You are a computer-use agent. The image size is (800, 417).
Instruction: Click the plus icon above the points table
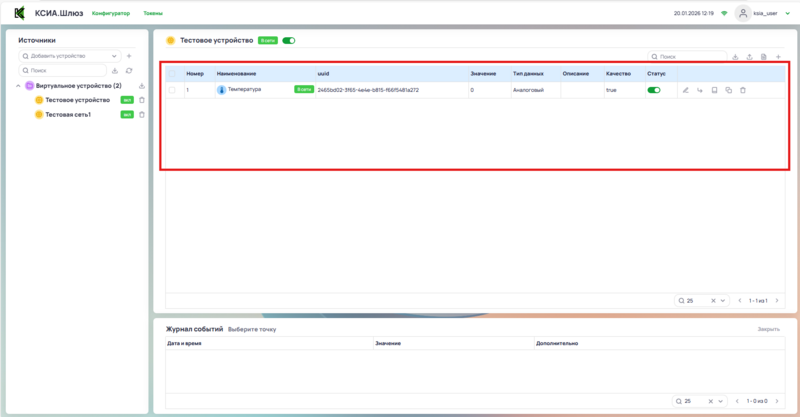[x=778, y=57]
